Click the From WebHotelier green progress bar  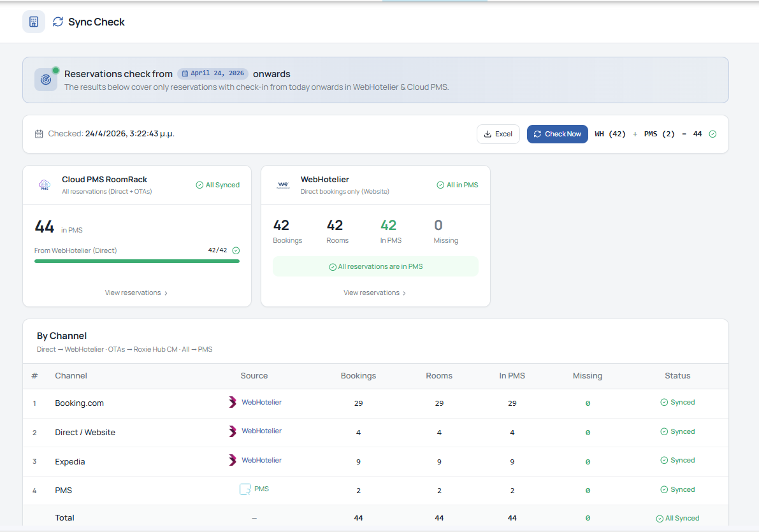click(x=136, y=261)
